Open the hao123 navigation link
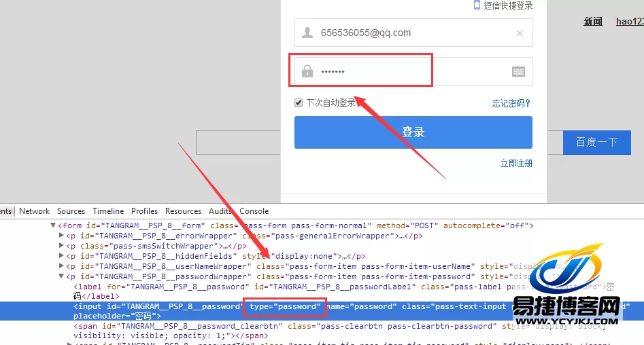 click(630, 21)
